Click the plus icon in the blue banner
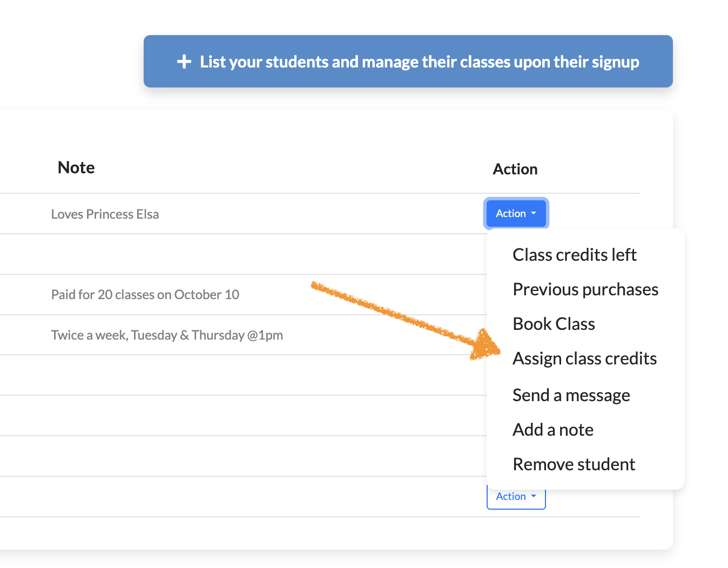Screen dimensions: 728x568 click(184, 62)
